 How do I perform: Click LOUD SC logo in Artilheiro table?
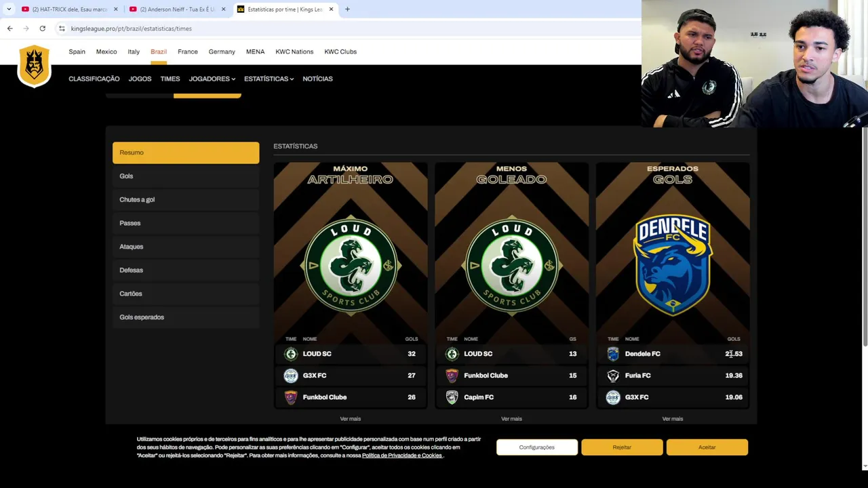click(x=291, y=354)
